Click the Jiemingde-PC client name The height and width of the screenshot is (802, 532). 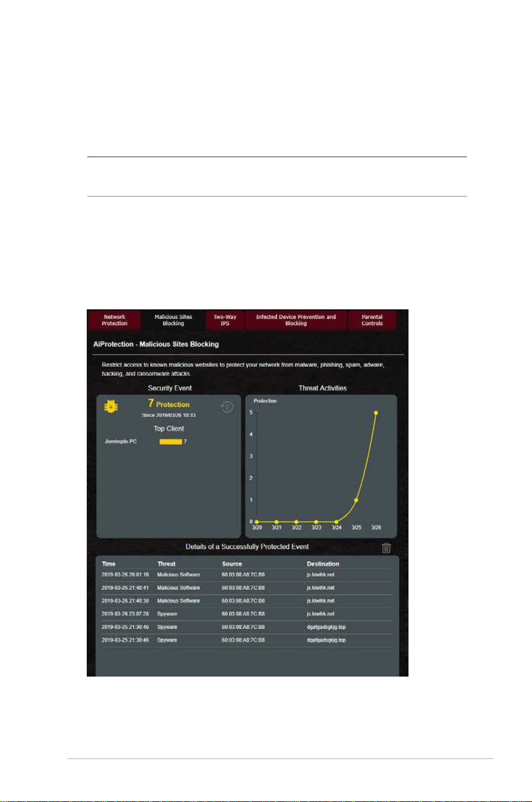click(x=122, y=442)
